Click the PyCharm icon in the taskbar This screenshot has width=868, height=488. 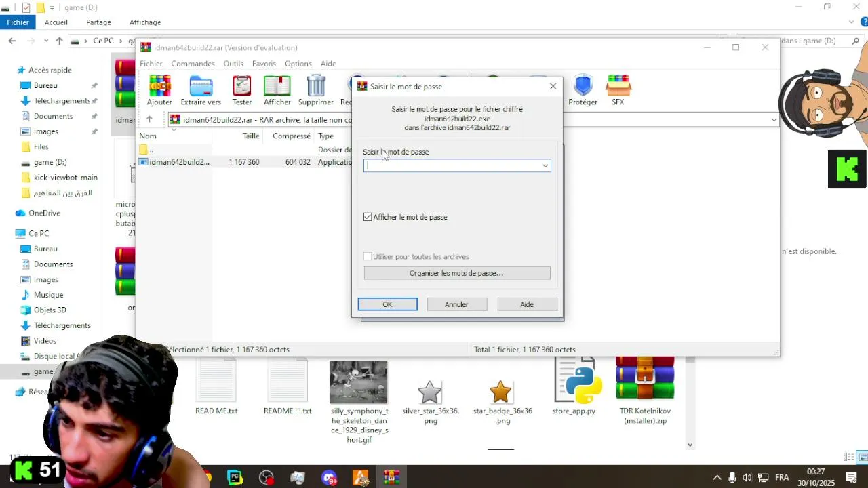235,478
